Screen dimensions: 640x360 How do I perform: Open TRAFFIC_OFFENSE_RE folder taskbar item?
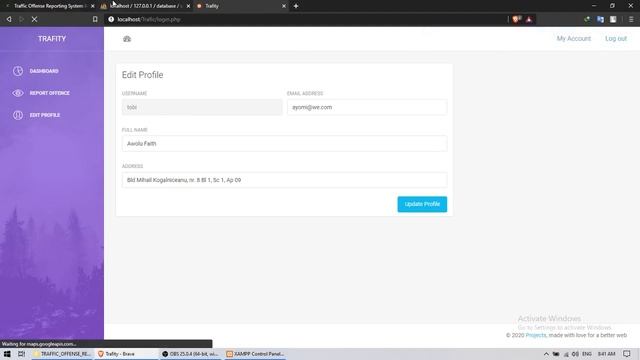(62, 354)
